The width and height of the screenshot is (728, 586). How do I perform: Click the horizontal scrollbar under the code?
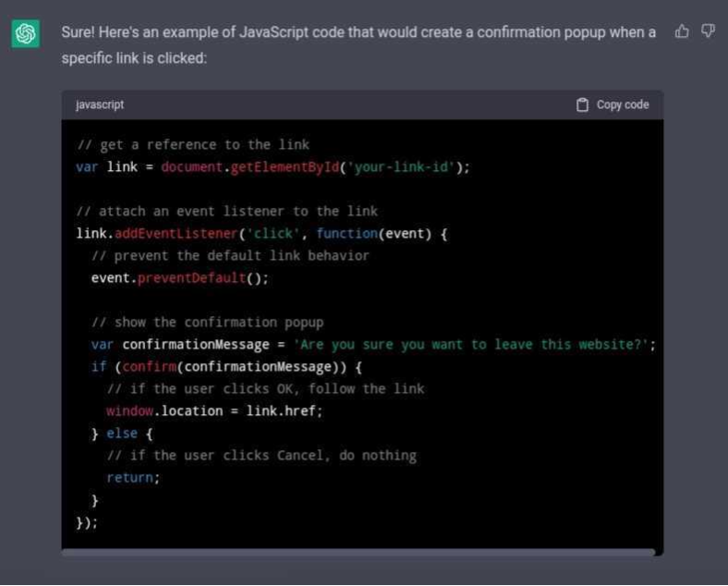tap(358, 552)
